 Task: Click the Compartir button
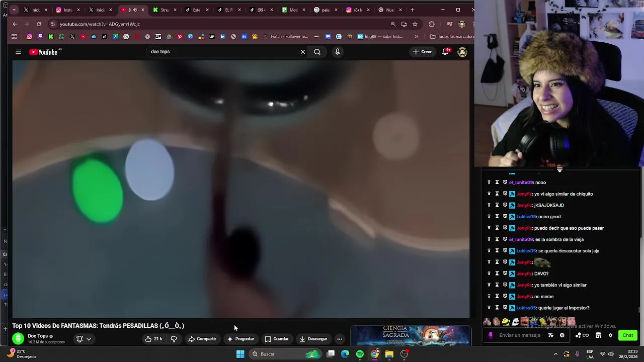coord(202,339)
